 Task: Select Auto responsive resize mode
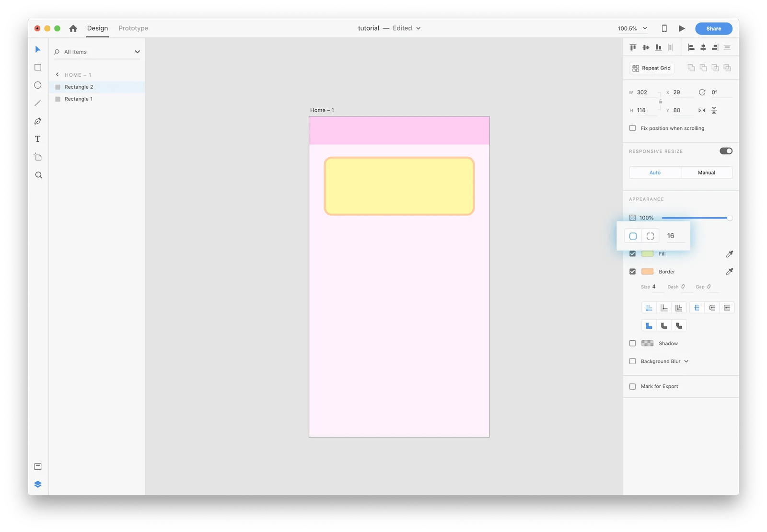[655, 173]
